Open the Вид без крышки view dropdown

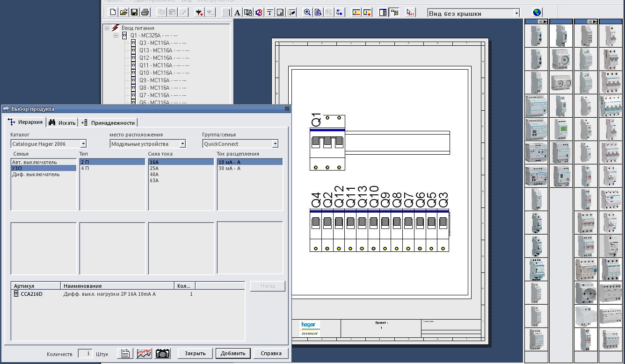(516, 13)
